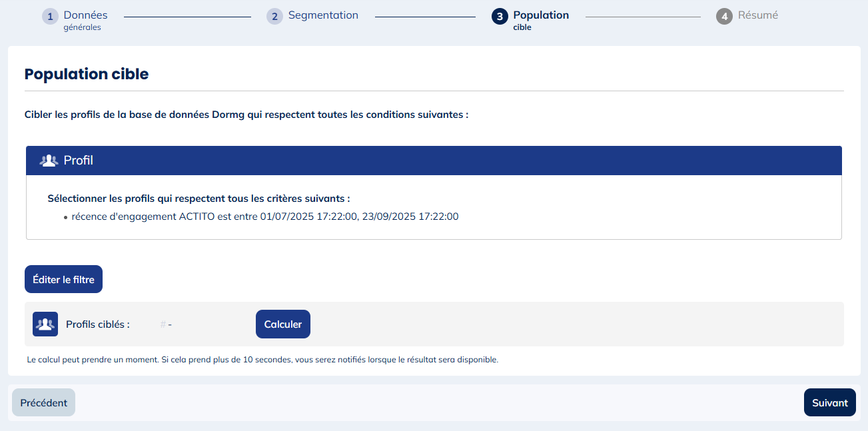Screen dimensions: 868x431
Task: Click the step 2 number circle
Action: pyautogui.click(x=274, y=17)
